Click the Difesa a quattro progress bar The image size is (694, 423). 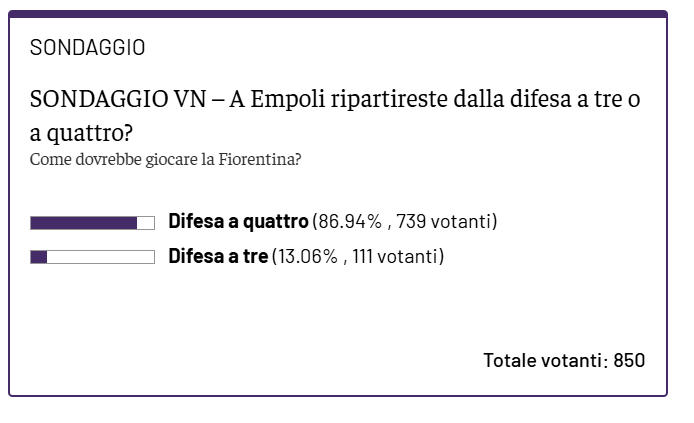tap(93, 223)
